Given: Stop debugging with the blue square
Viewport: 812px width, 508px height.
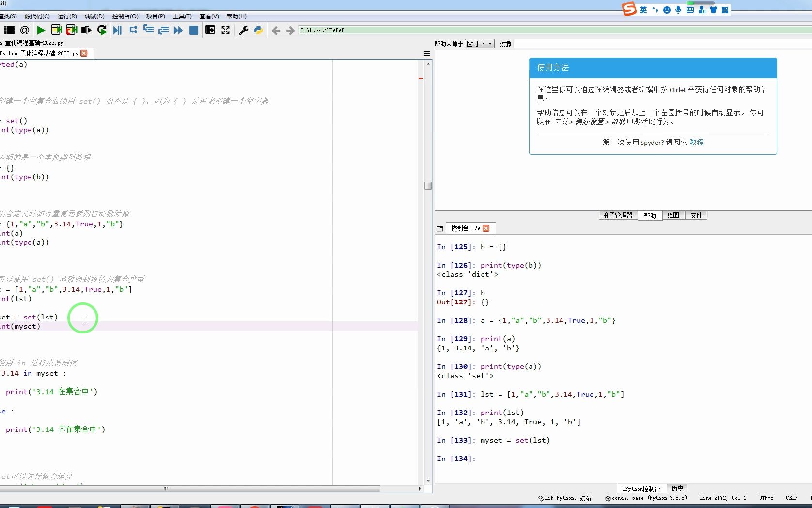Looking at the screenshot, I should (x=194, y=30).
